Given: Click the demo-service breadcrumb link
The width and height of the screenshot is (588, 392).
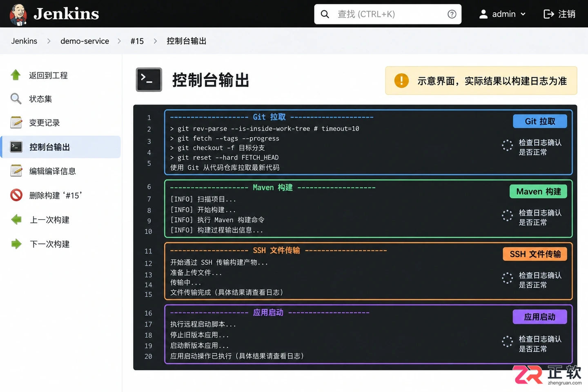Looking at the screenshot, I should tap(85, 41).
